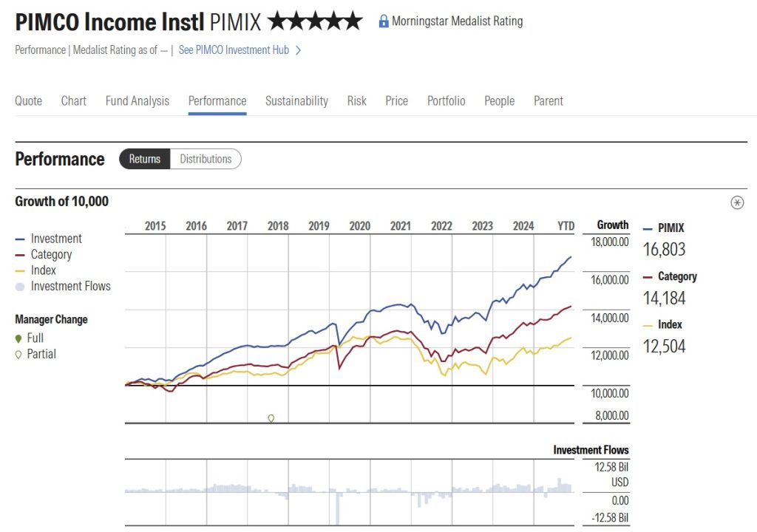This screenshot has height=532, width=757.
Task: Click the Full manager change legend icon
Action: [x=18, y=338]
